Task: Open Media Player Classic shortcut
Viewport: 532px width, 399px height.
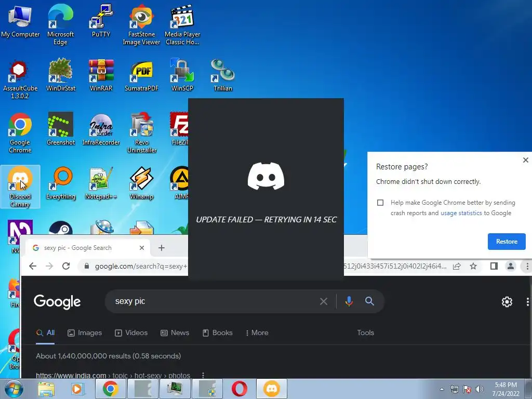Action: pos(182,24)
